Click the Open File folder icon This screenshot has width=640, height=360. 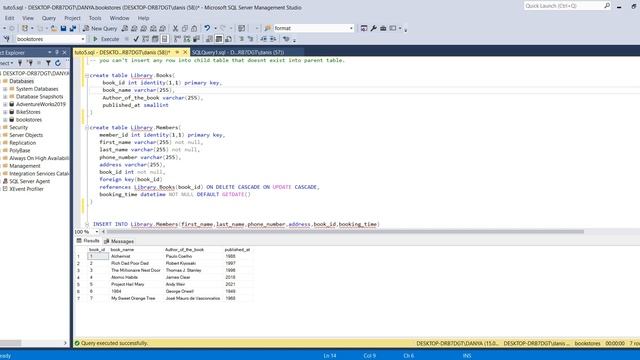click(54, 28)
